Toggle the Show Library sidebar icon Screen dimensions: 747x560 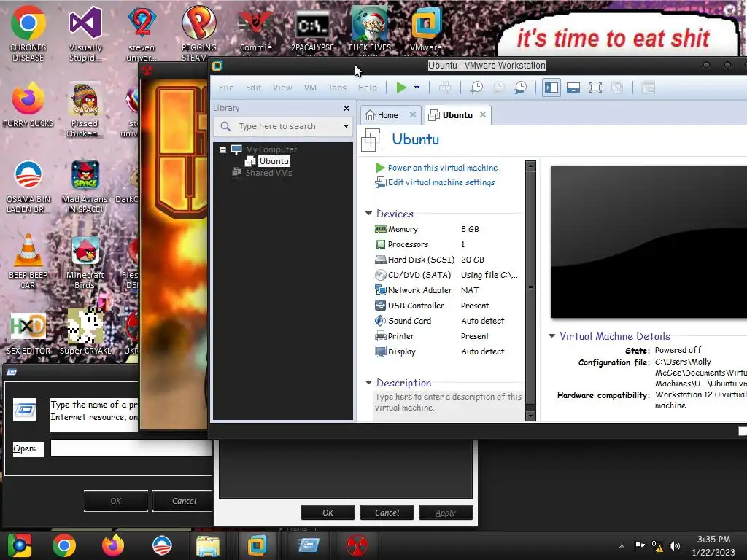pyautogui.click(x=551, y=87)
